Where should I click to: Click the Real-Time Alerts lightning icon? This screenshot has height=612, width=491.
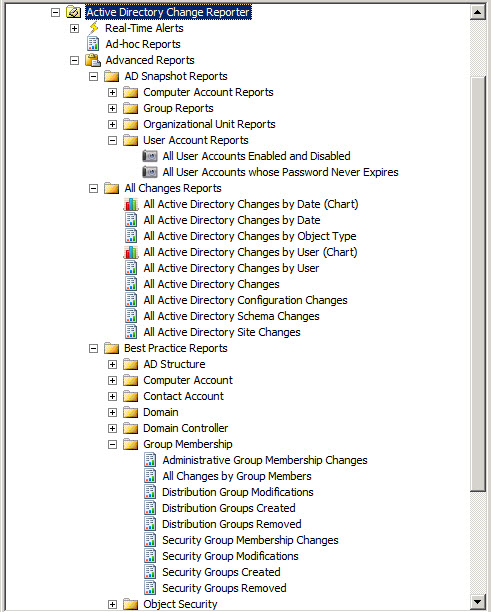click(x=93, y=28)
